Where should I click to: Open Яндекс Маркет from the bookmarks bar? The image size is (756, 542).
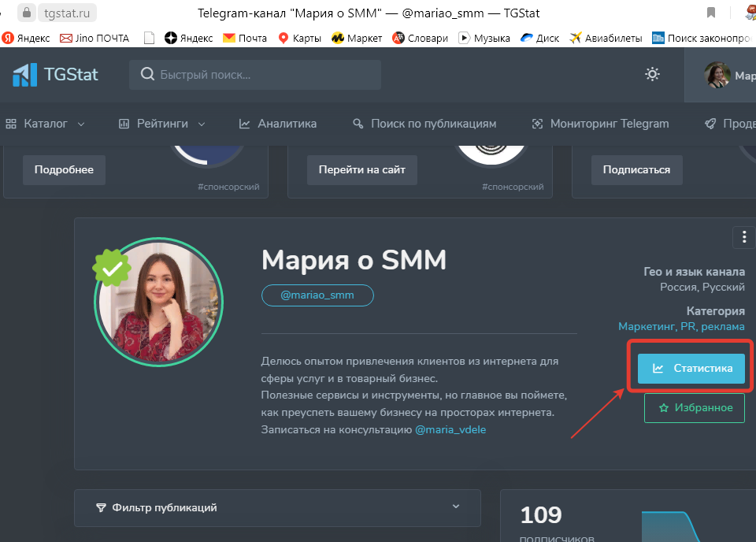point(356,36)
